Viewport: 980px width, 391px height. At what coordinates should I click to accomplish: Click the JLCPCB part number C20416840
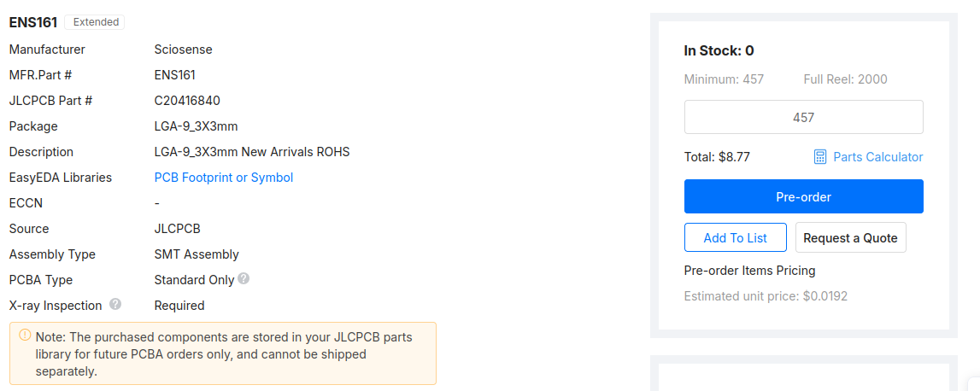tap(187, 101)
